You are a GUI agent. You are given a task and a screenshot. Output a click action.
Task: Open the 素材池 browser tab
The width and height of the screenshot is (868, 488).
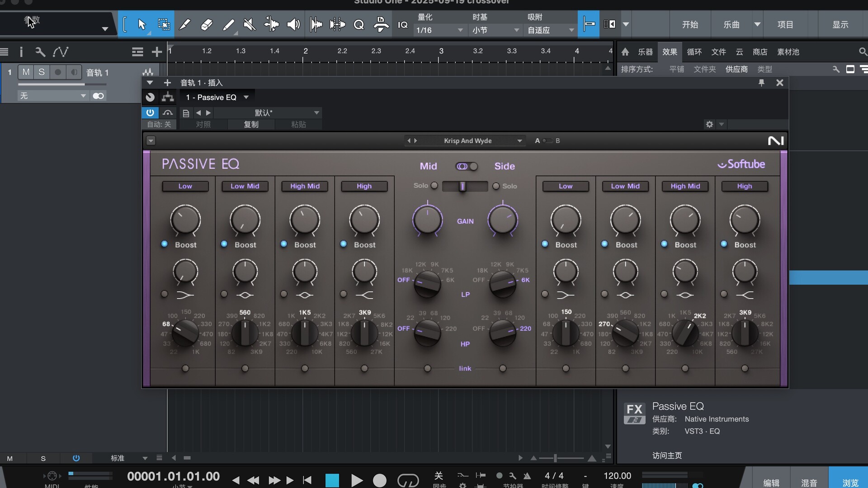point(788,52)
